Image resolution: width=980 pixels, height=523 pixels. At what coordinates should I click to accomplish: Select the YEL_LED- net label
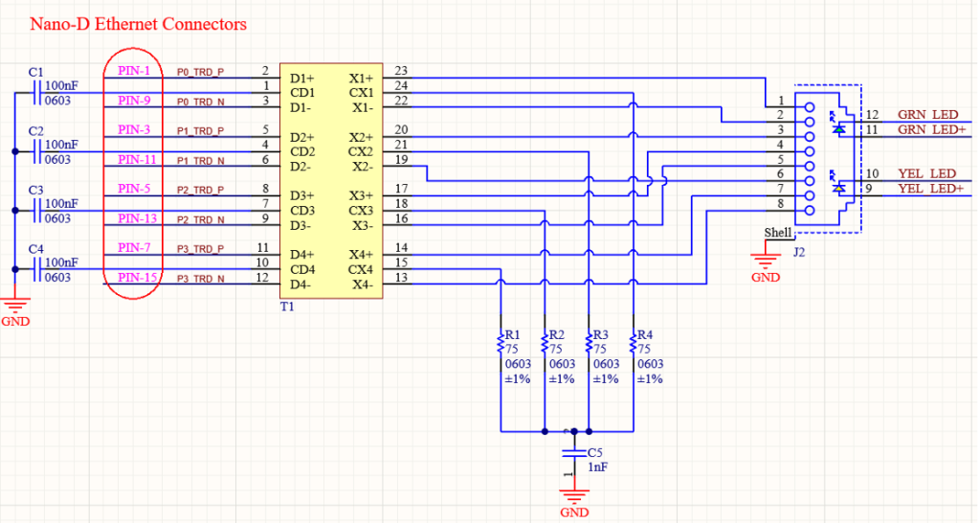point(926,173)
